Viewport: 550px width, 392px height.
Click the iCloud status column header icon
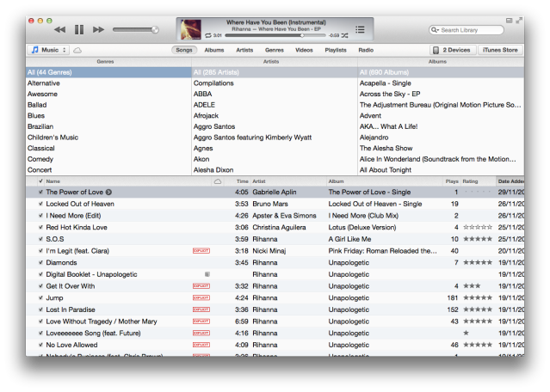coord(218,181)
